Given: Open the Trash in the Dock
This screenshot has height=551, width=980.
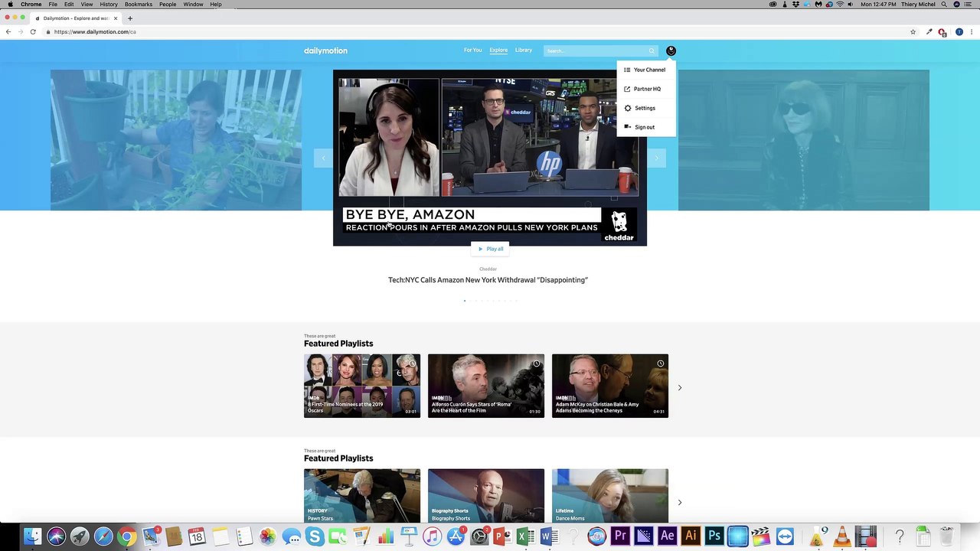Looking at the screenshot, I should [x=947, y=536].
